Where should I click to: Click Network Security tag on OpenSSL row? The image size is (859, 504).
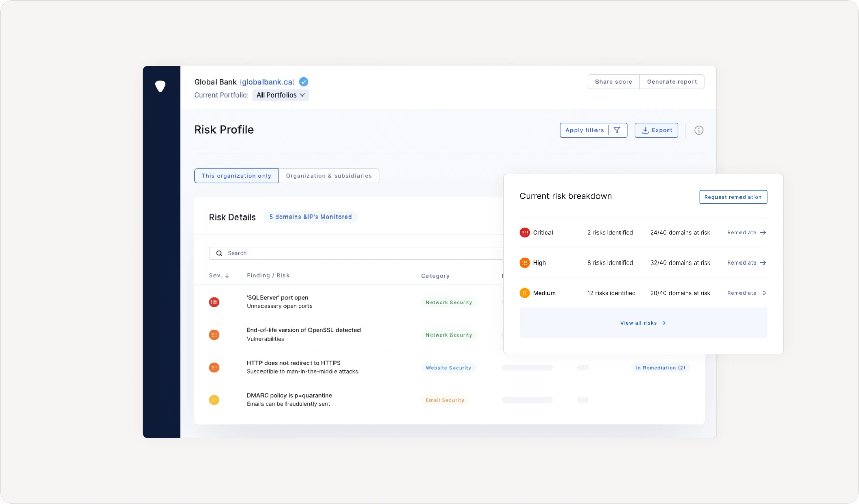click(x=449, y=335)
